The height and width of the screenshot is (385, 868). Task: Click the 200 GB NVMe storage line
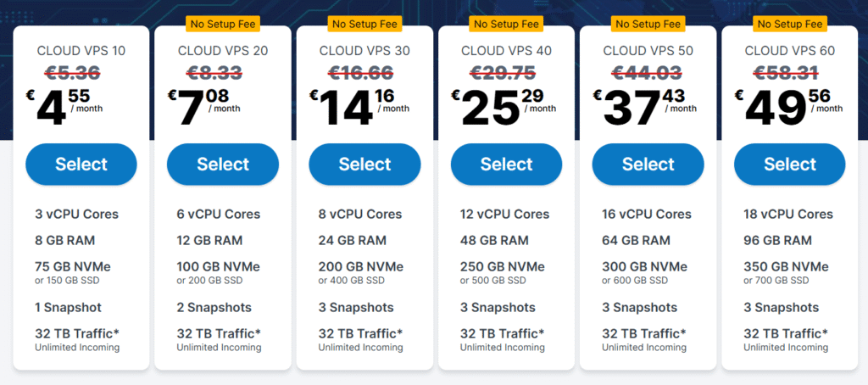tap(361, 267)
